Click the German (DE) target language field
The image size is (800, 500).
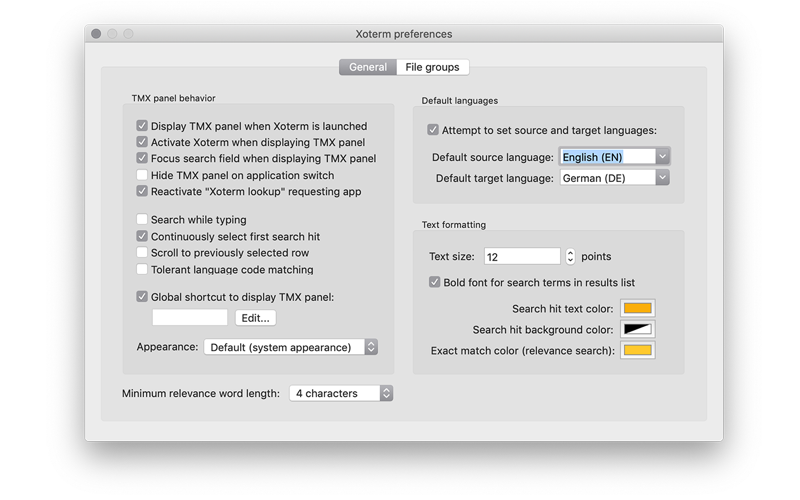coord(608,178)
